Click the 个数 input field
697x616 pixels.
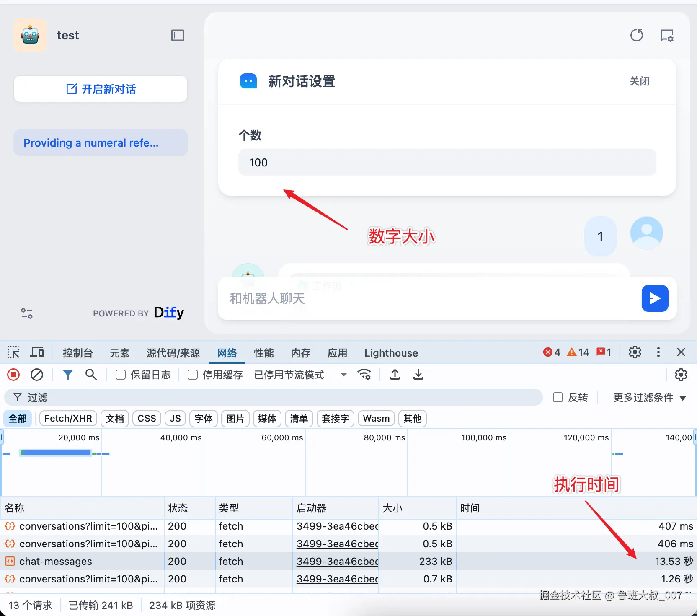pyautogui.click(x=447, y=162)
